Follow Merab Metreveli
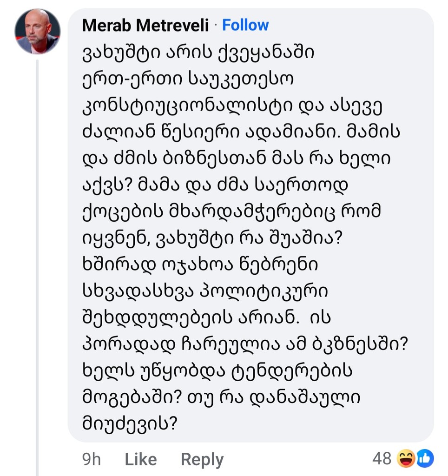The image size is (448, 476). coord(245,25)
